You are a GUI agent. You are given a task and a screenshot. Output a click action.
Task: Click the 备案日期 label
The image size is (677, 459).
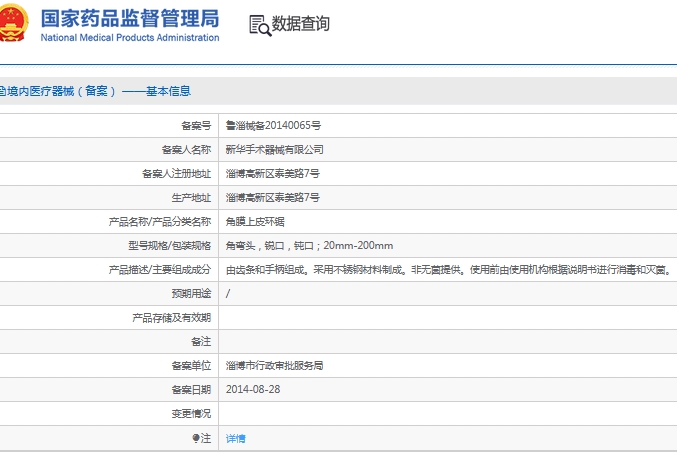point(191,390)
